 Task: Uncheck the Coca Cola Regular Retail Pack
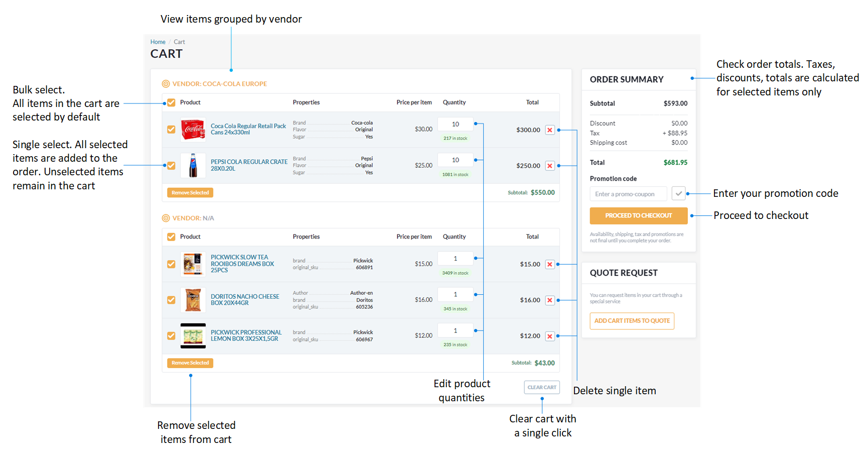[x=171, y=130]
